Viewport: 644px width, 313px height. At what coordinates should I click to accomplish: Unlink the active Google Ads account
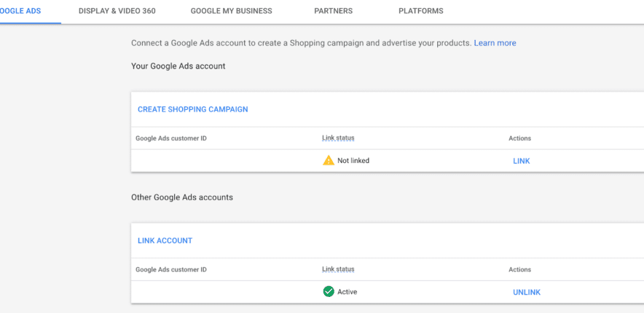(527, 293)
